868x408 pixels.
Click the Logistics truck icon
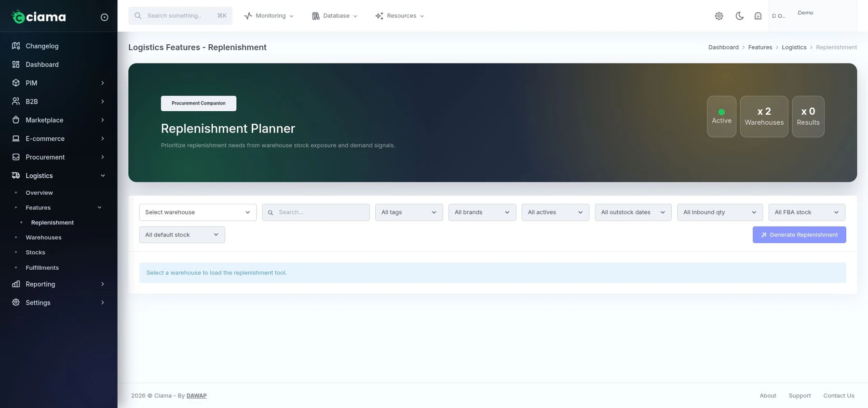click(x=16, y=176)
